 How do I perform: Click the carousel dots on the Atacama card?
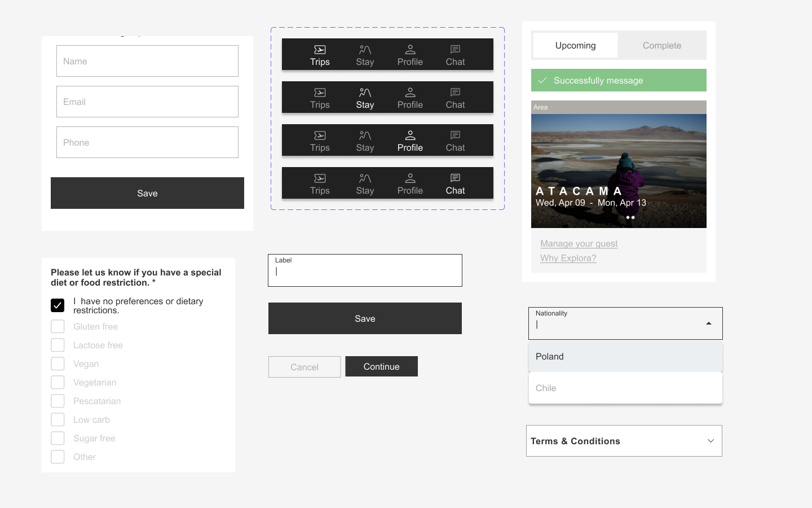click(x=630, y=217)
